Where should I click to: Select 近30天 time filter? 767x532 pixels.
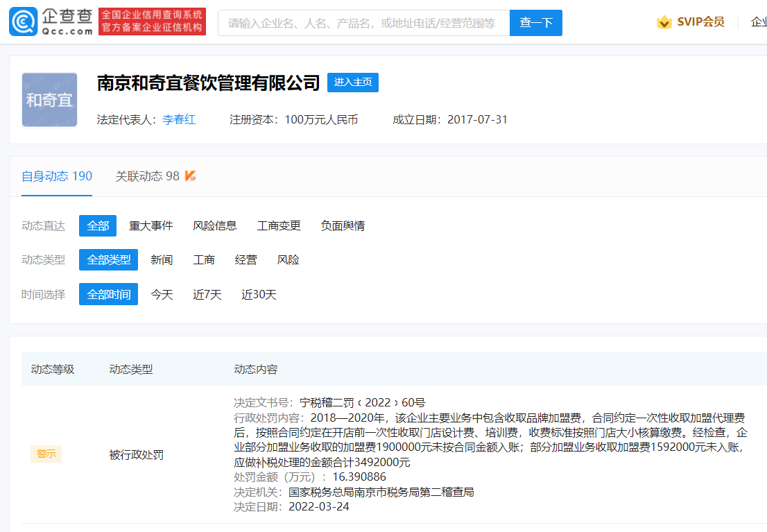tap(259, 294)
